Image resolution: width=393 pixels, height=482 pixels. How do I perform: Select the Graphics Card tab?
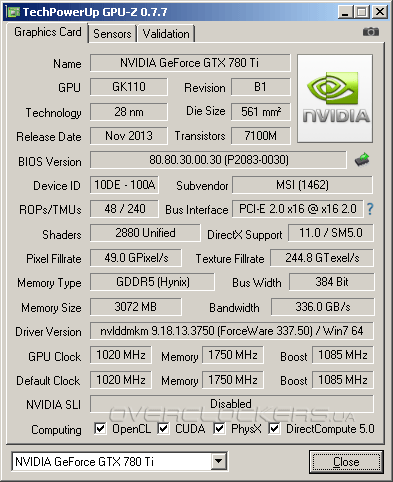pyautogui.click(x=47, y=32)
